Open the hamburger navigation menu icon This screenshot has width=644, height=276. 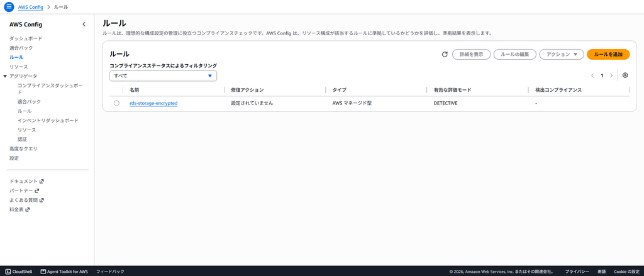tap(9, 7)
